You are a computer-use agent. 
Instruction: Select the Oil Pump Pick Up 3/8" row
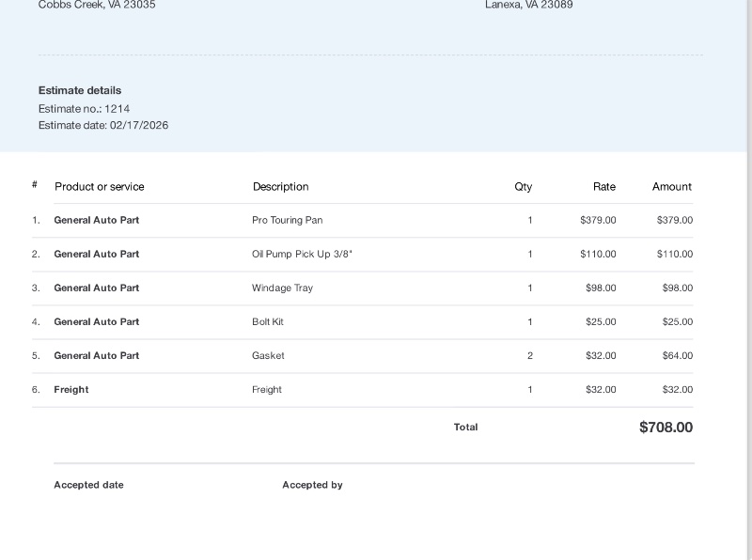pyautogui.click(x=302, y=254)
